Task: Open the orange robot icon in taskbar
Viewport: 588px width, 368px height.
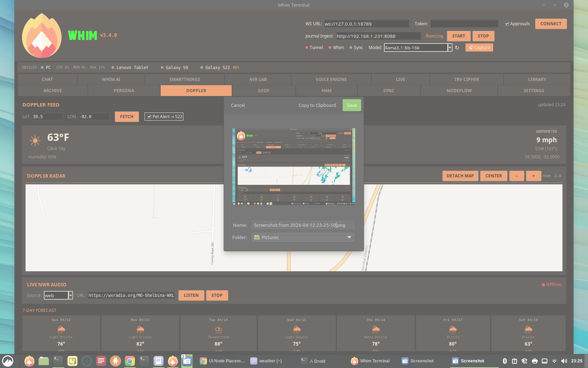Action: [115, 361]
